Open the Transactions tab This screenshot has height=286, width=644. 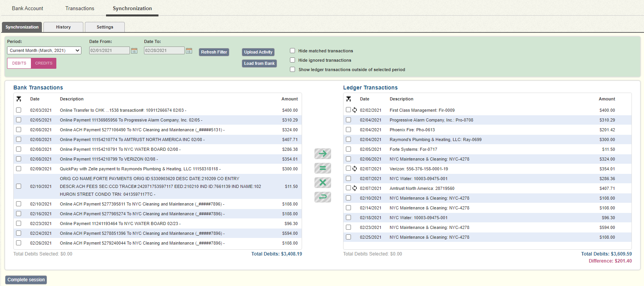point(80,8)
